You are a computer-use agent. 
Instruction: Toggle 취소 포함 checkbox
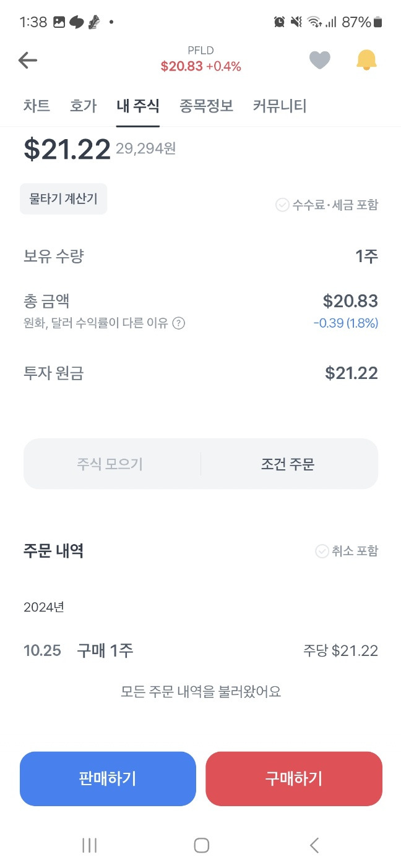tap(347, 551)
